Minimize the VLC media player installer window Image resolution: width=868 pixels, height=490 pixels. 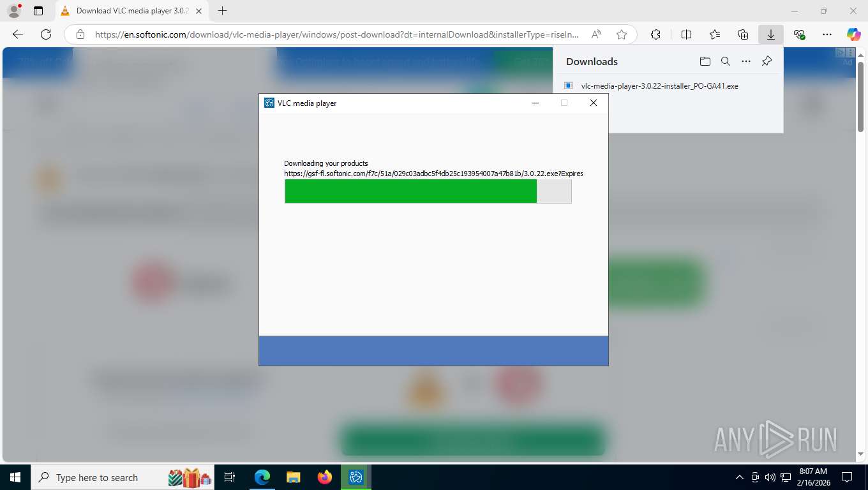pyautogui.click(x=535, y=103)
